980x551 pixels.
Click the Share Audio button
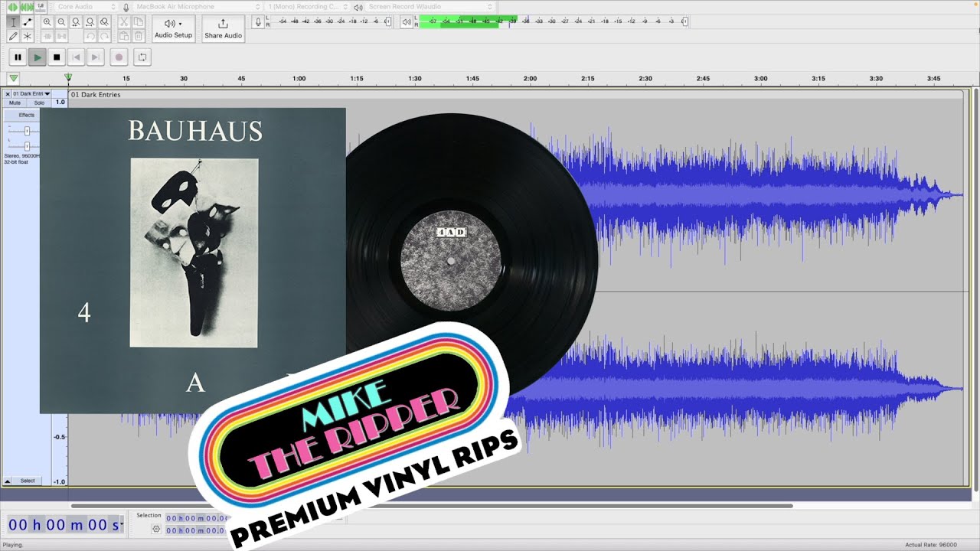[224, 29]
